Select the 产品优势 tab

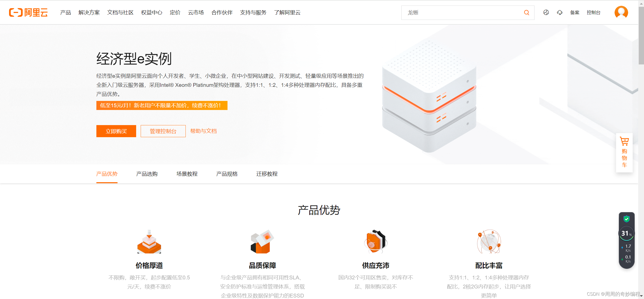[107, 174]
